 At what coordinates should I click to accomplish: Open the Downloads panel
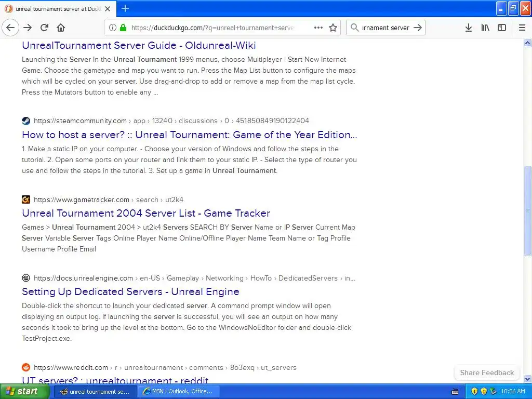point(469,28)
